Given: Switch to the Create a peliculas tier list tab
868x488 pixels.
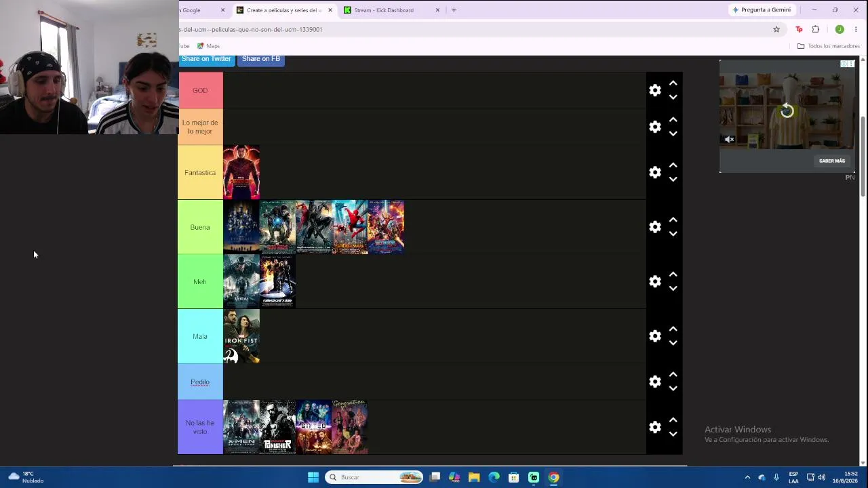Looking at the screenshot, I should [283, 10].
